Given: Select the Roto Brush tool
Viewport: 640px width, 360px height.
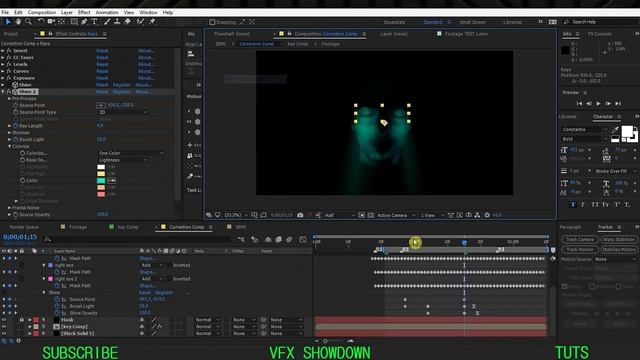Looking at the screenshot, I should point(140,22).
